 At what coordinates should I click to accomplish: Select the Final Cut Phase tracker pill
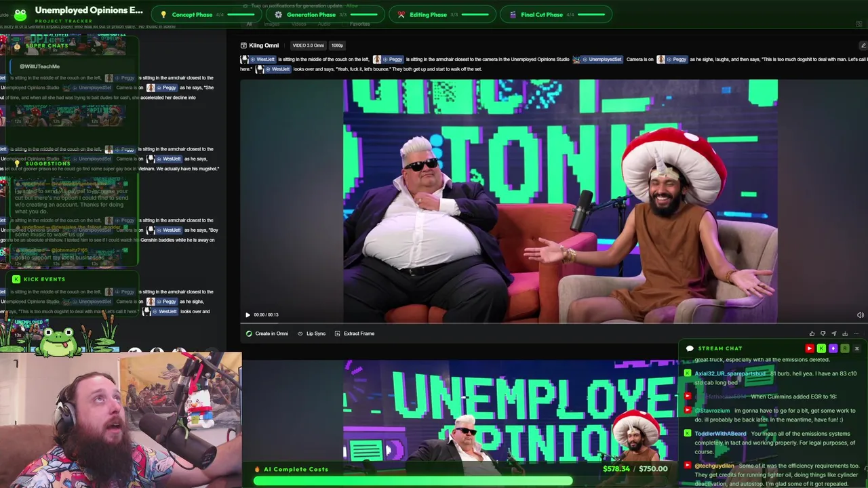click(556, 14)
